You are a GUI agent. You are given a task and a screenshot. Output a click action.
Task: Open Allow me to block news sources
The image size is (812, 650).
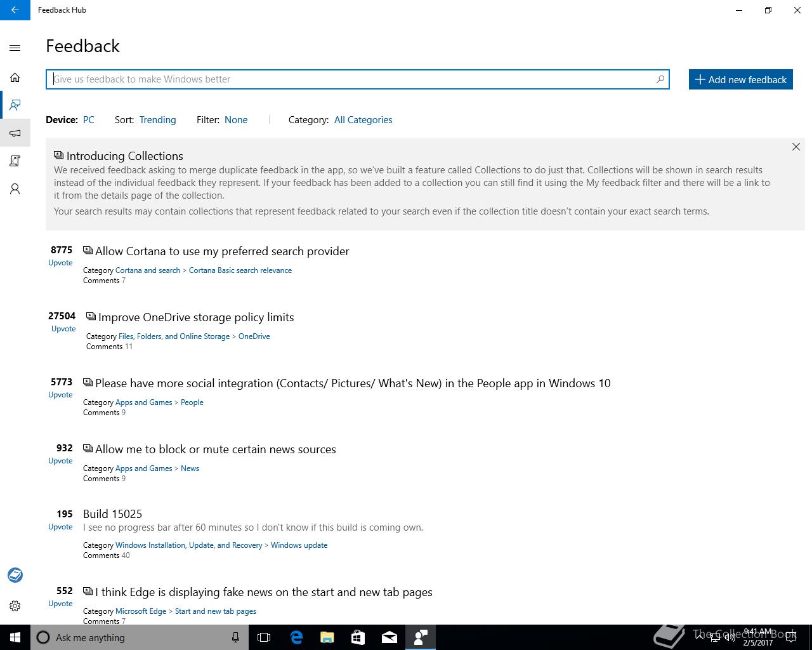coord(216,449)
